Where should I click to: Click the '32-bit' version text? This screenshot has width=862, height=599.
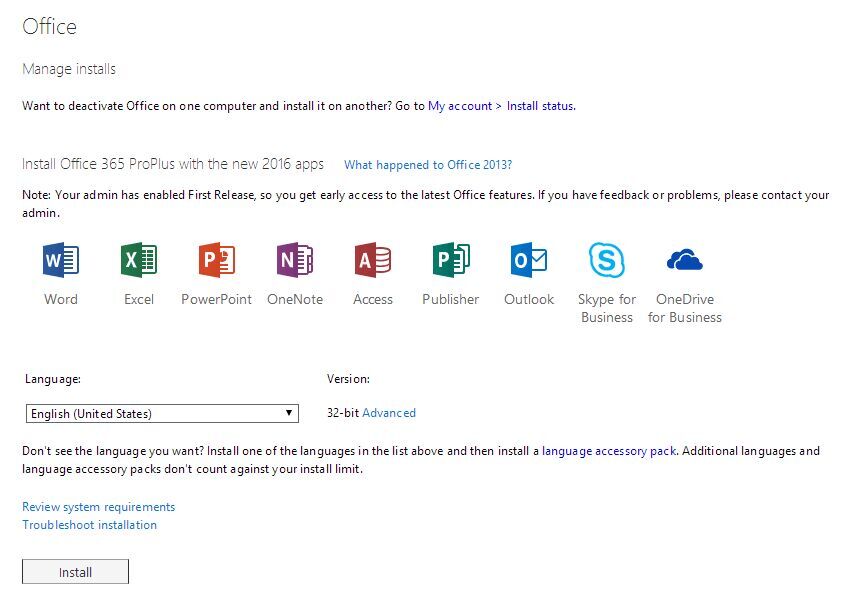pos(343,413)
